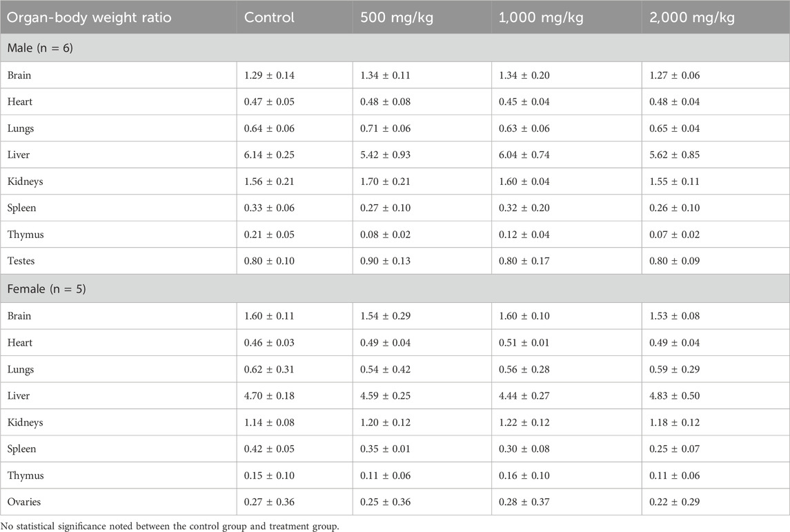The image size is (790, 532).
Task: Click the 2,000 mg/kg column header
Action: click(687, 17)
